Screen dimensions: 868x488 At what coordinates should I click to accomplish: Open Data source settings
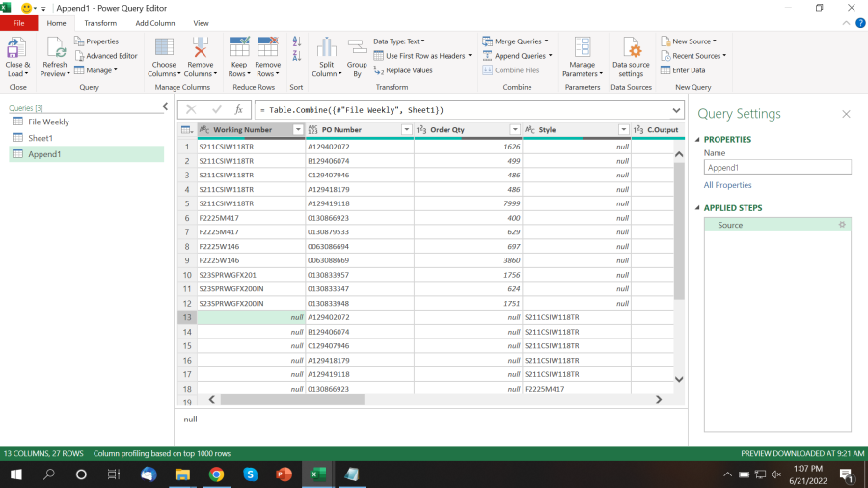pos(631,58)
